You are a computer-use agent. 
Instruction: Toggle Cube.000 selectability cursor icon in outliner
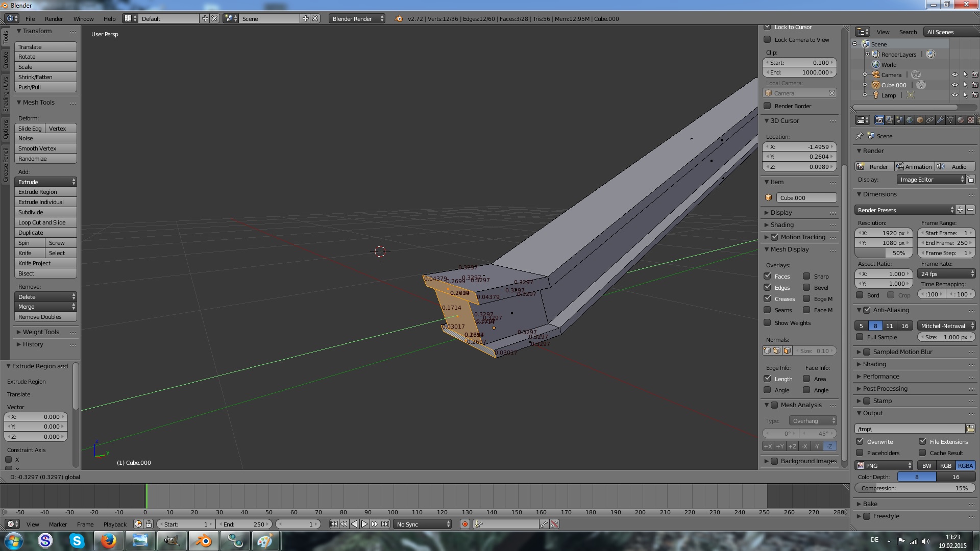pos(965,85)
